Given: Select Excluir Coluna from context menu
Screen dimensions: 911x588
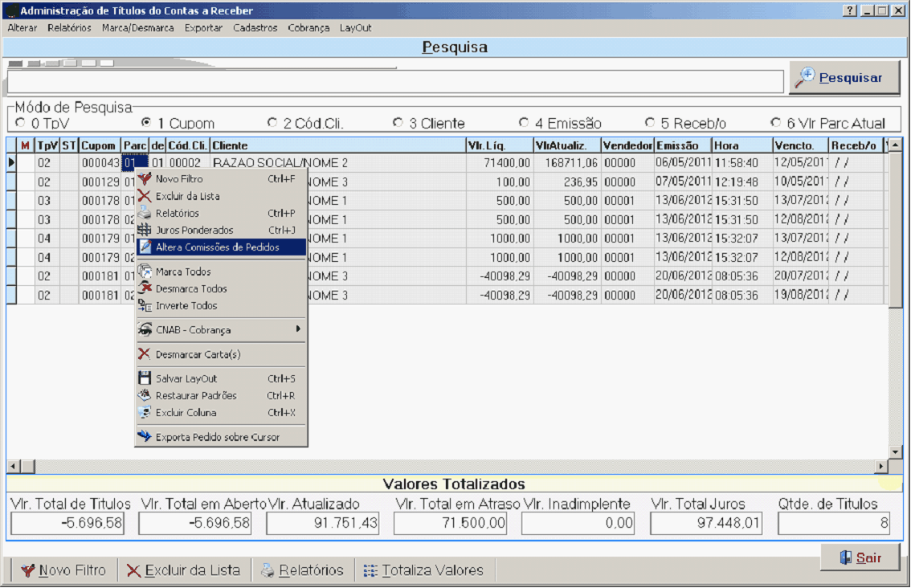Looking at the screenshot, I should 186,413.
